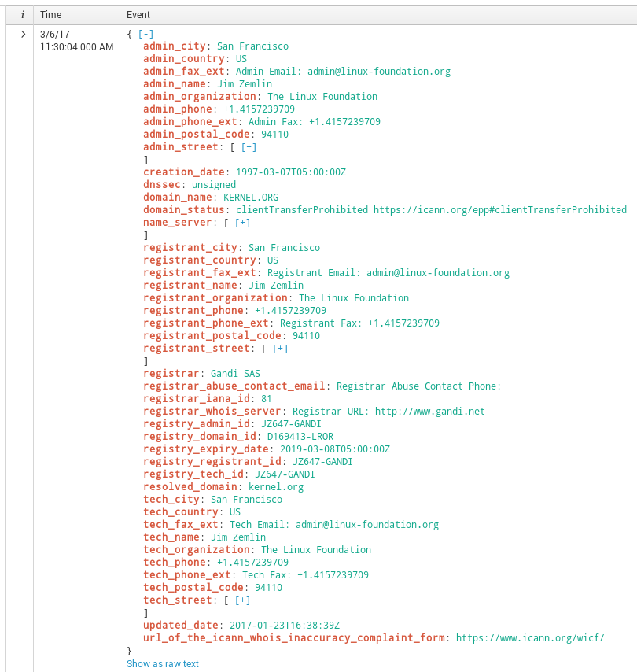The image size is (637, 672).
Task: Click the registrant_country value US
Action: pos(273,260)
